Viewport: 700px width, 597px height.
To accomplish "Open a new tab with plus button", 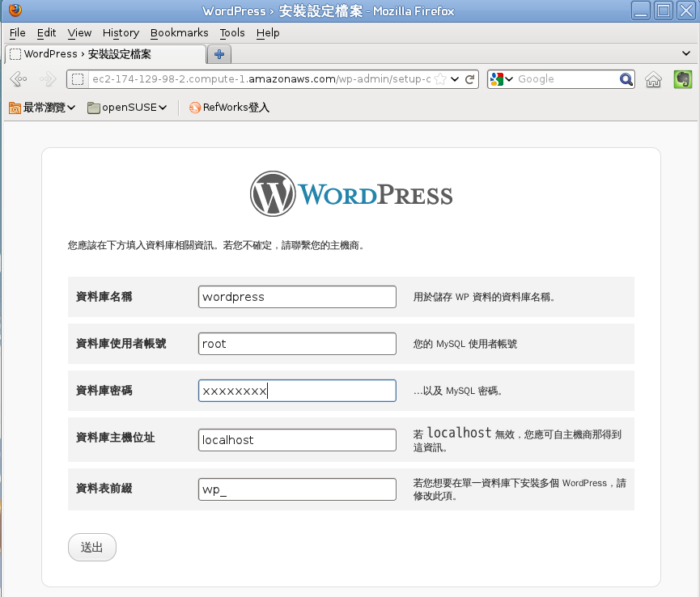I will tap(218, 54).
